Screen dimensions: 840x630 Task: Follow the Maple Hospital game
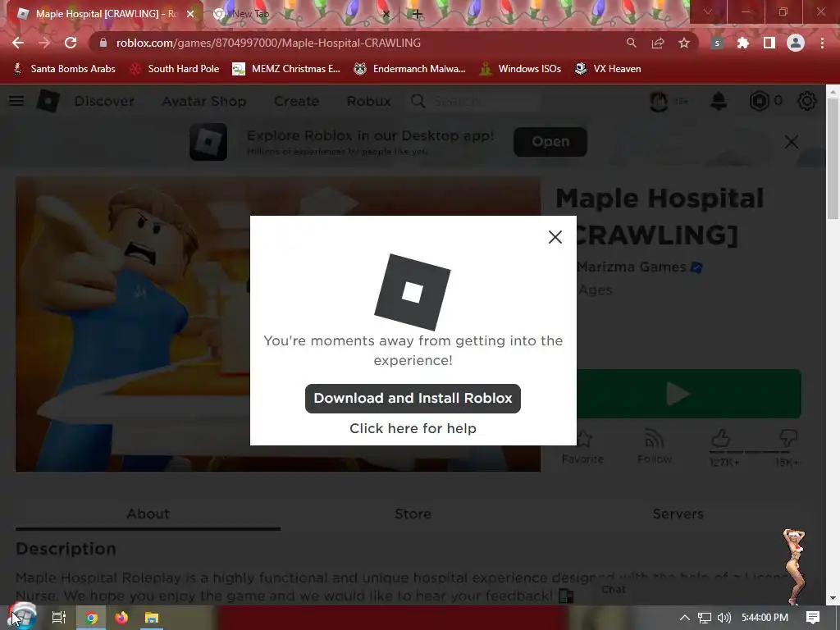coord(654,447)
